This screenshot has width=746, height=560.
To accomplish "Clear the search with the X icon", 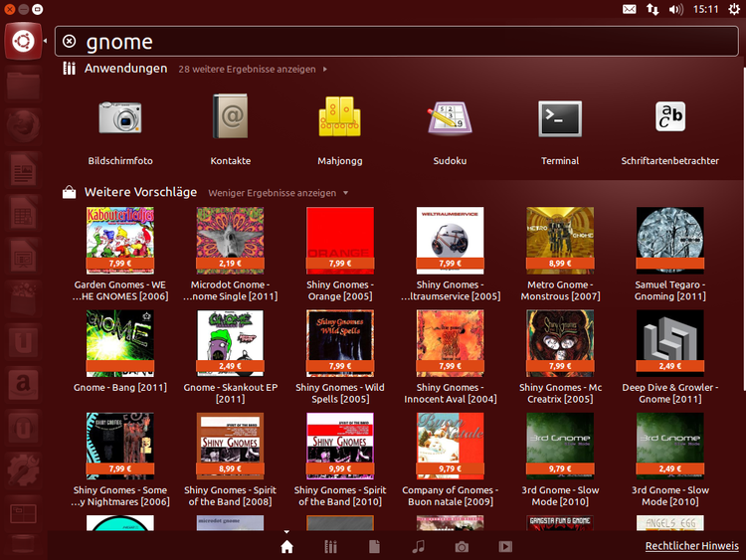I will click(x=69, y=41).
